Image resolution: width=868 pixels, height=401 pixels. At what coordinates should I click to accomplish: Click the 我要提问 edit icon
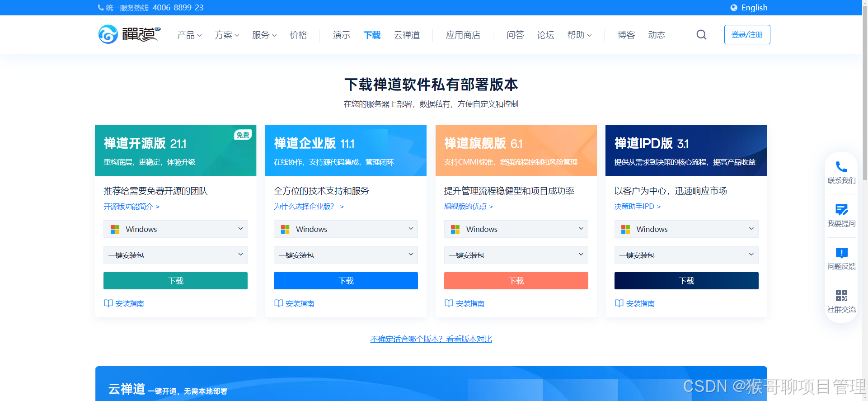tap(841, 209)
